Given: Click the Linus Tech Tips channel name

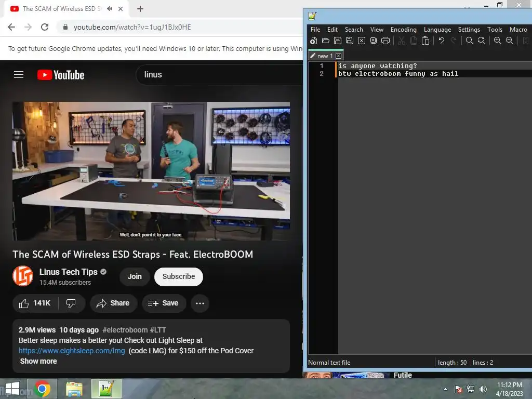Looking at the screenshot, I should pos(68,272).
